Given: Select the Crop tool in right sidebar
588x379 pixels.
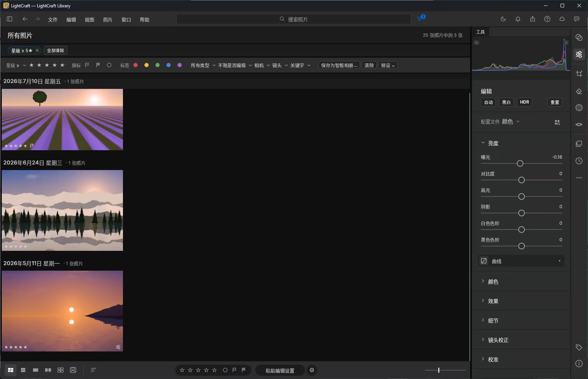Looking at the screenshot, I should pos(579,73).
